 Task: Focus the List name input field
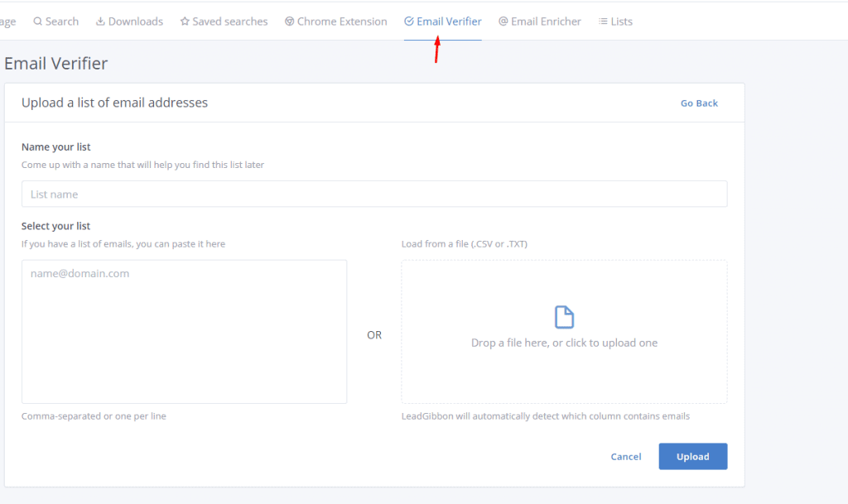pyautogui.click(x=374, y=194)
